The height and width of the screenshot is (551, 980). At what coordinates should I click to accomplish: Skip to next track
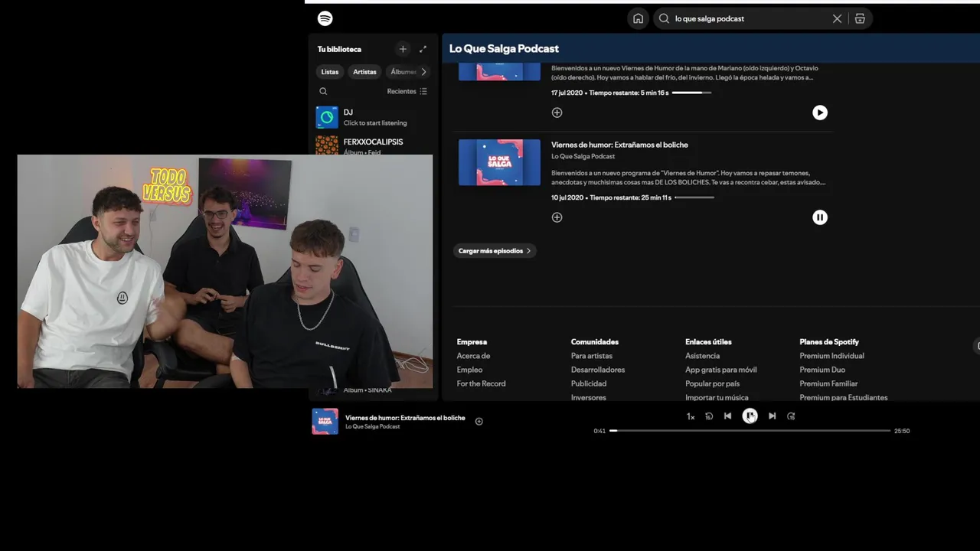(772, 416)
